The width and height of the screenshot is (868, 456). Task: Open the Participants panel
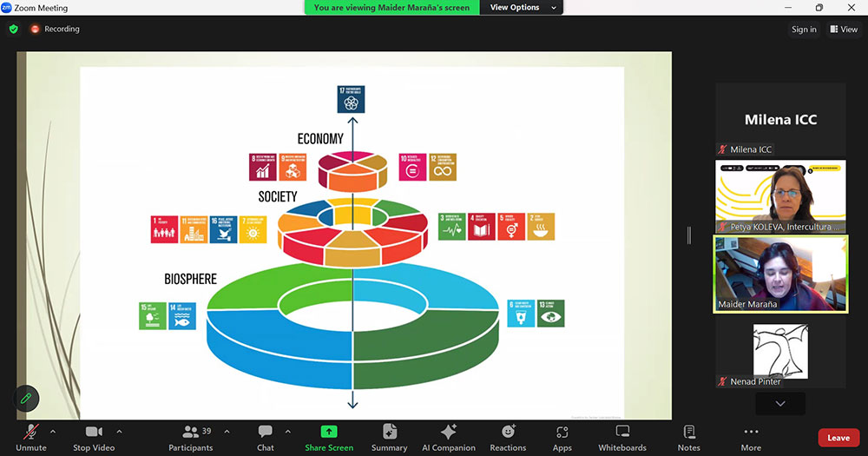(190, 433)
